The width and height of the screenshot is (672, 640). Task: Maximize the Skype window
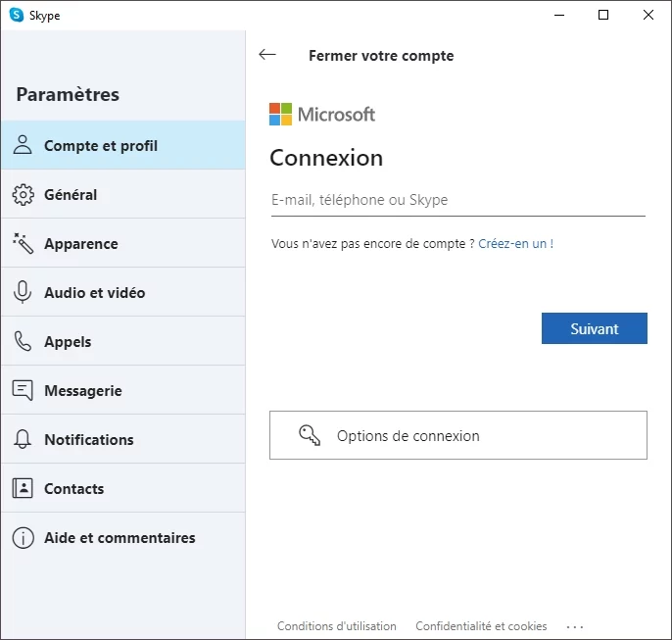pyautogui.click(x=603, y=15)
